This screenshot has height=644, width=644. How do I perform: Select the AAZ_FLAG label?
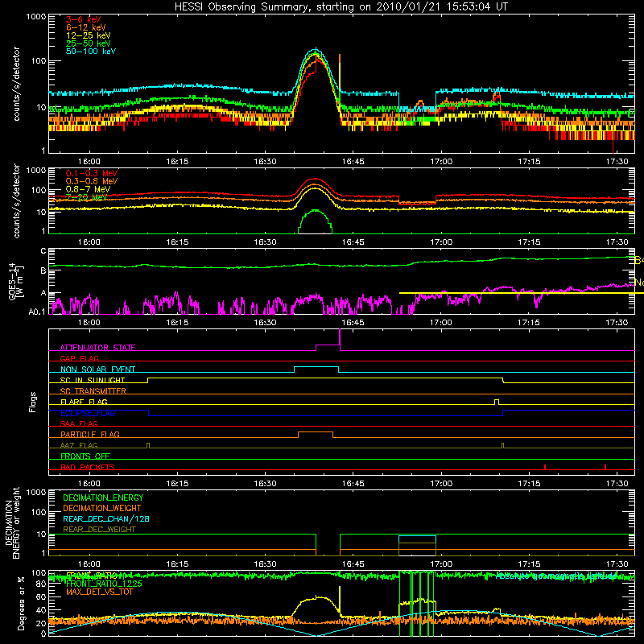[x=79, y=445]
